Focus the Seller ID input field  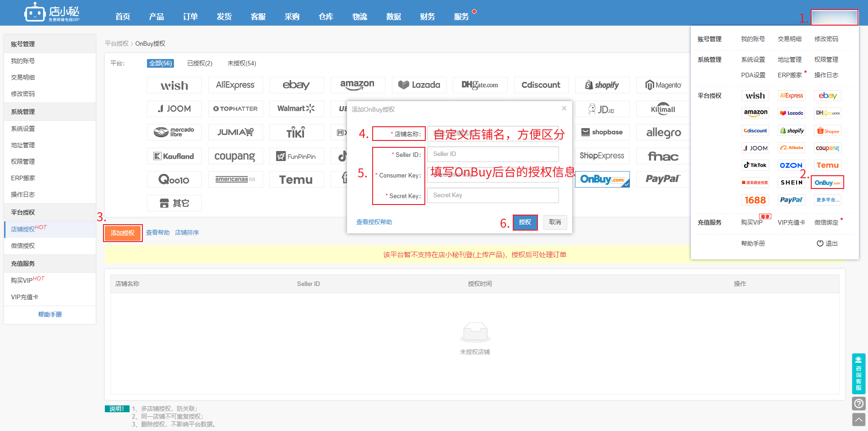tap(493, 154)
